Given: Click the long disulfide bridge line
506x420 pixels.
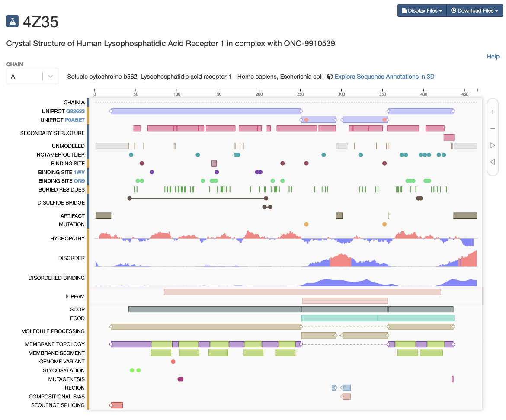Looking at the screenshot, I should (197, 198).
